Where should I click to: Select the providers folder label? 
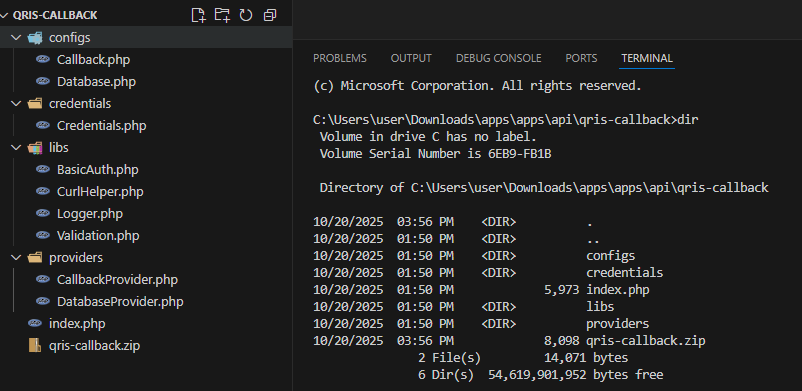[76, 257]
